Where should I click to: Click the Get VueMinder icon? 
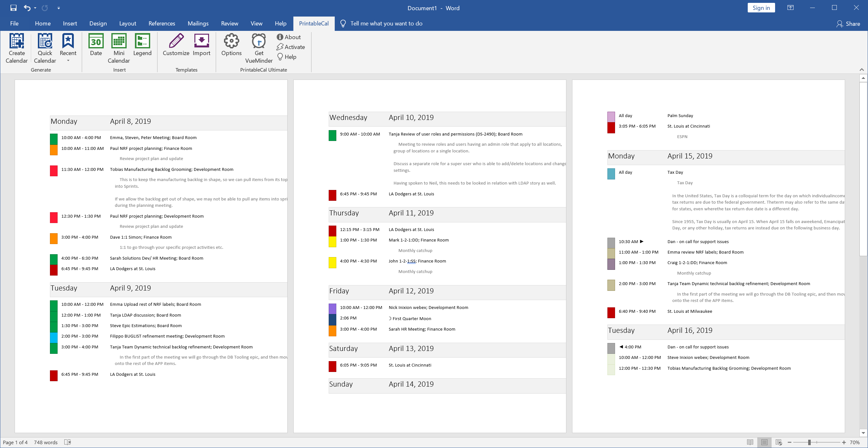coord(259,41)
